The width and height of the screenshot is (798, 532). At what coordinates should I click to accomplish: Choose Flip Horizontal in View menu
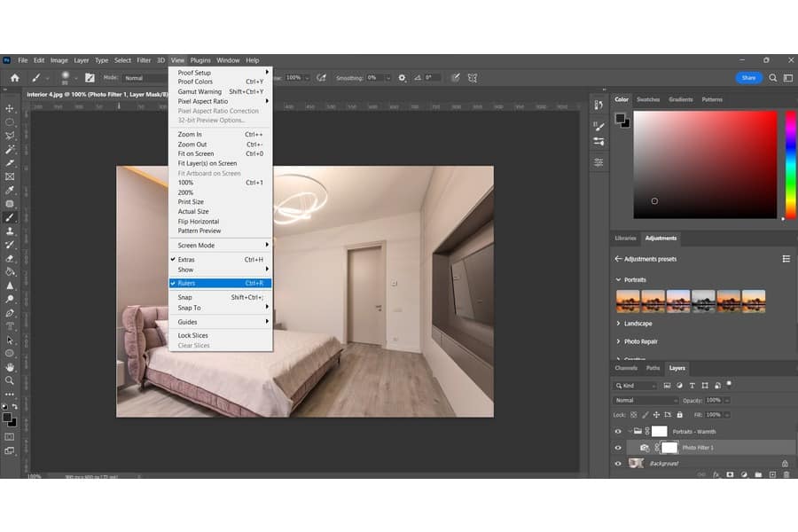pos(221,222)
